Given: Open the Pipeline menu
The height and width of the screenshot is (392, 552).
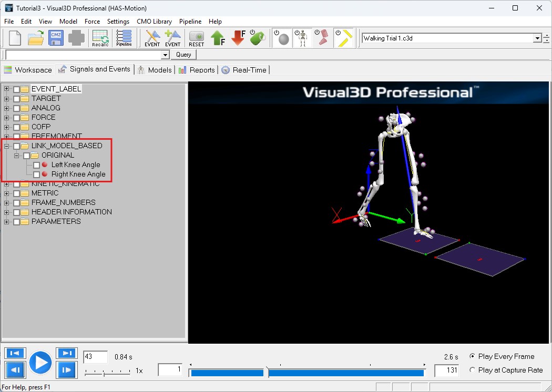Looking at the screenshot, I should click(190, 22).
